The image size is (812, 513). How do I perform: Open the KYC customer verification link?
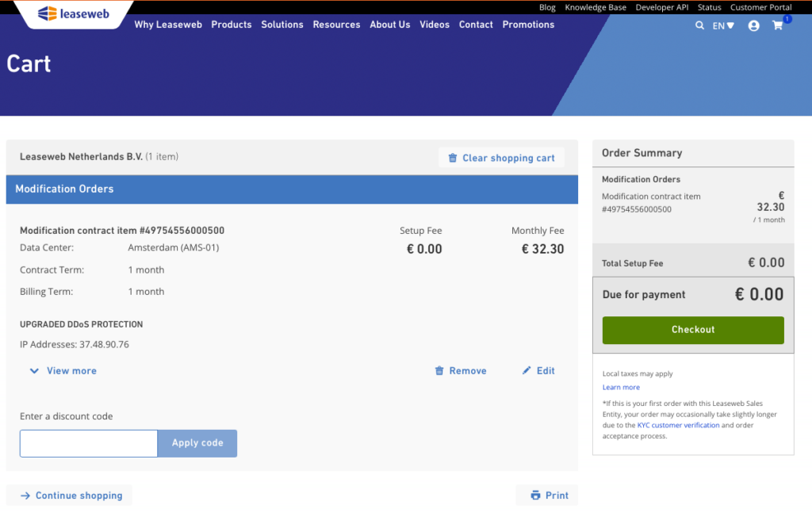(678, 425)
